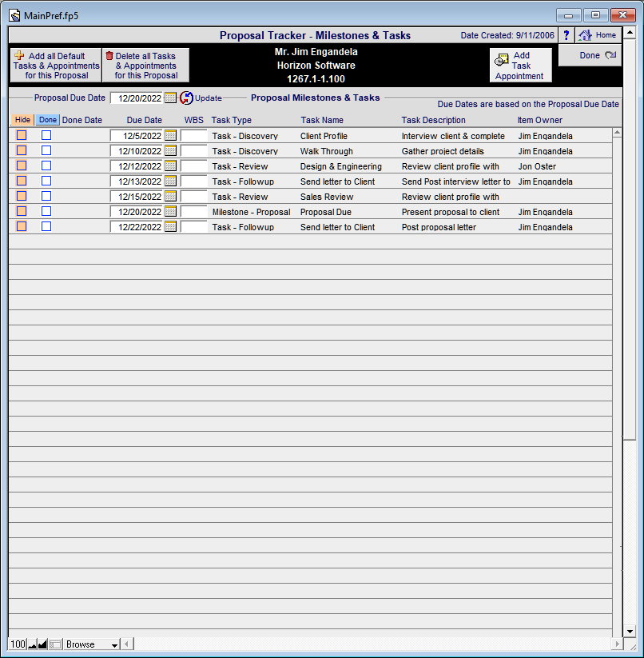Toggle Hide box for Proposal Due milestone
This screenshot has height=658, width=644.
(x=22, y=211)
